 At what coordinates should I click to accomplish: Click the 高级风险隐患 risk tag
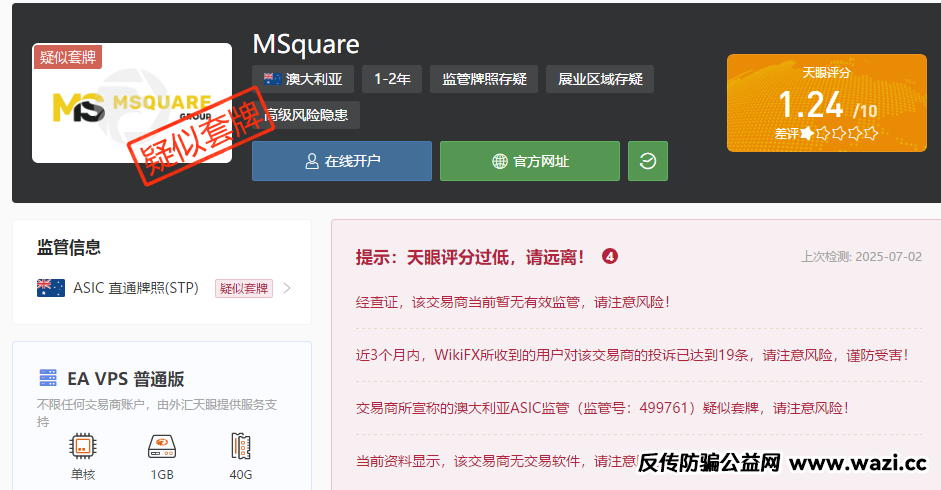click(306, 115)
